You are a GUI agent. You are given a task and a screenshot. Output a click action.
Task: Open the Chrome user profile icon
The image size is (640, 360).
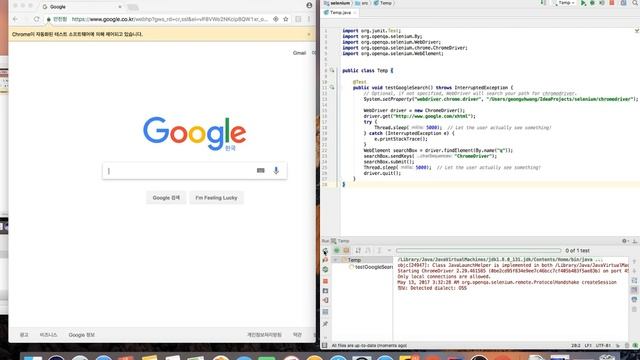click(309, 5)
